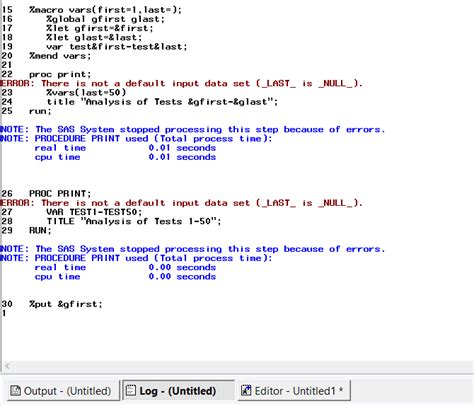
Task: Click the %mend vars; line
Action: click(x=46, y=56)
